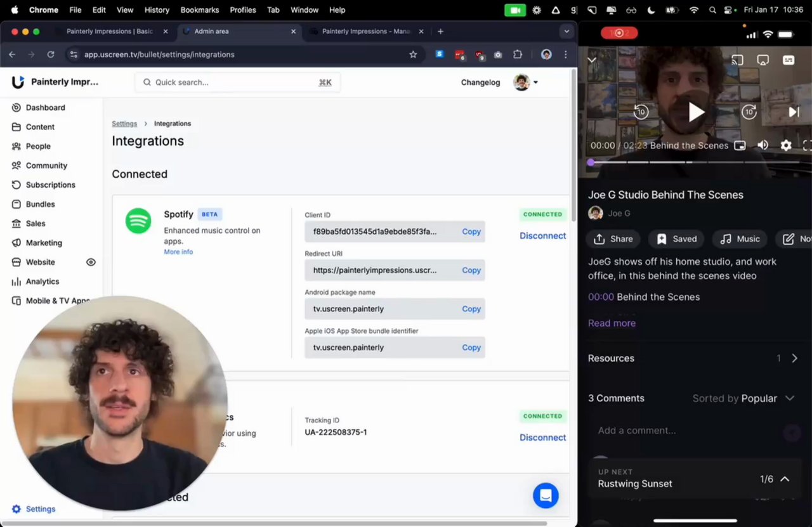
Task: Open the Changelog
Action: tap(480, 82)
